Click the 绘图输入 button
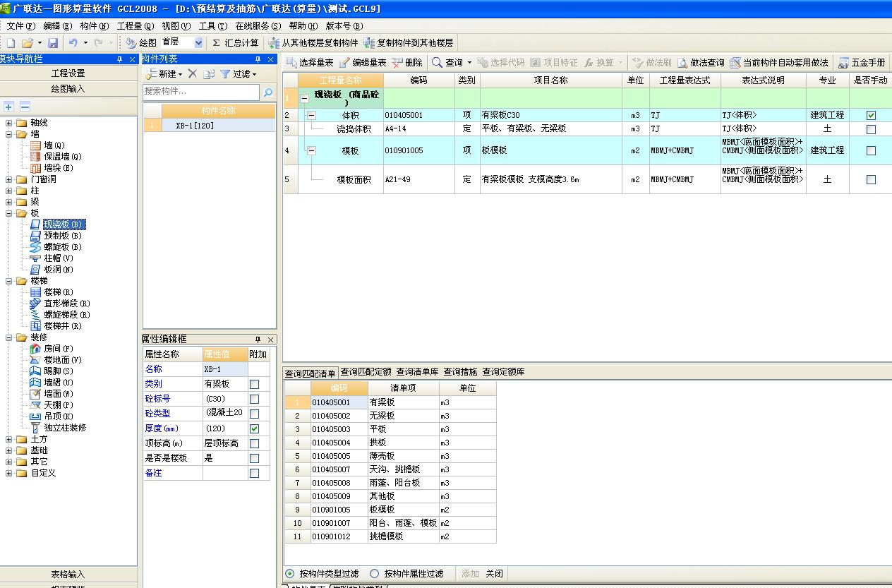892x588 pixels. tap(68, 89)
